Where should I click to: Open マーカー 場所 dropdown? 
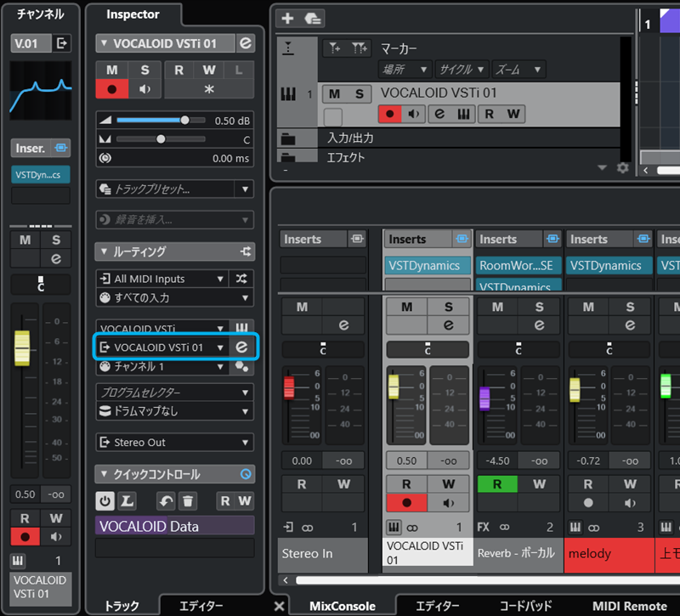pos(405,70)
